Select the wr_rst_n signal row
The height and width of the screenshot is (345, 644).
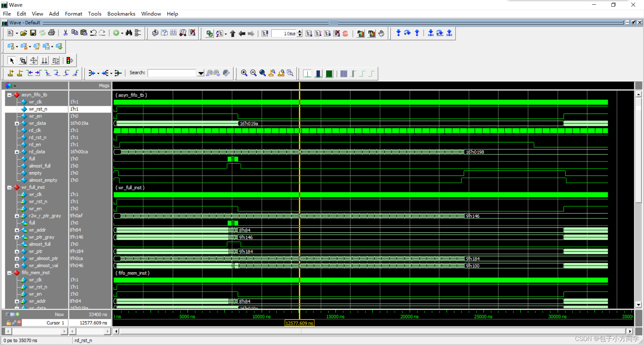38,109
